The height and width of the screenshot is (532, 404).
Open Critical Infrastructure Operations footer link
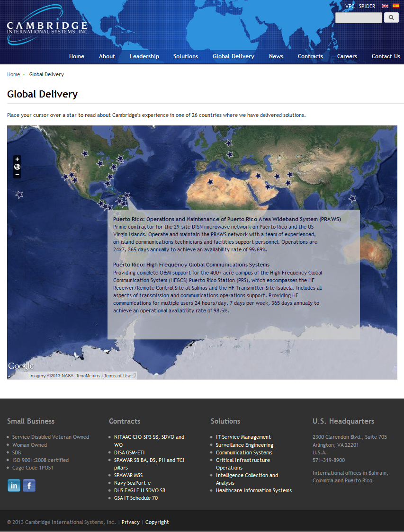pos(243,464)
